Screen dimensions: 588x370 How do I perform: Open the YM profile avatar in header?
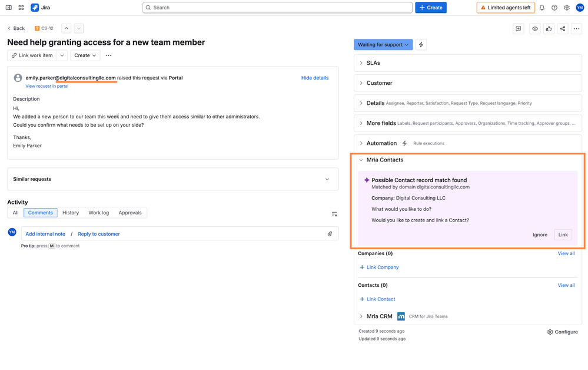[x=580, y=8]
